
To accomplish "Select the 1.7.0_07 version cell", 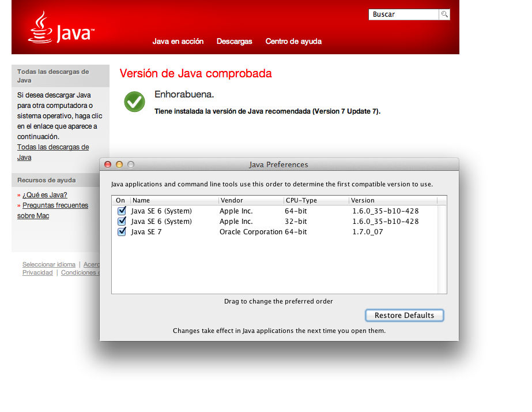I will [x=368, y=231].
